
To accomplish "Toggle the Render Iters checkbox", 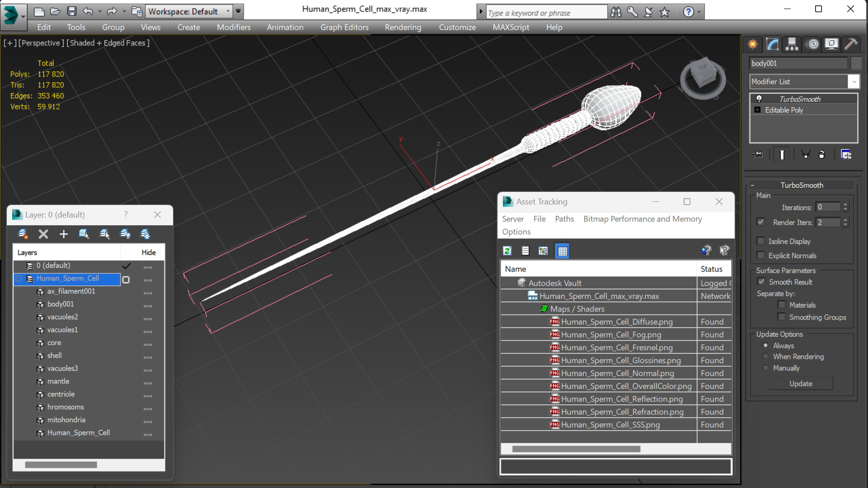I will [x=761, y=222].
